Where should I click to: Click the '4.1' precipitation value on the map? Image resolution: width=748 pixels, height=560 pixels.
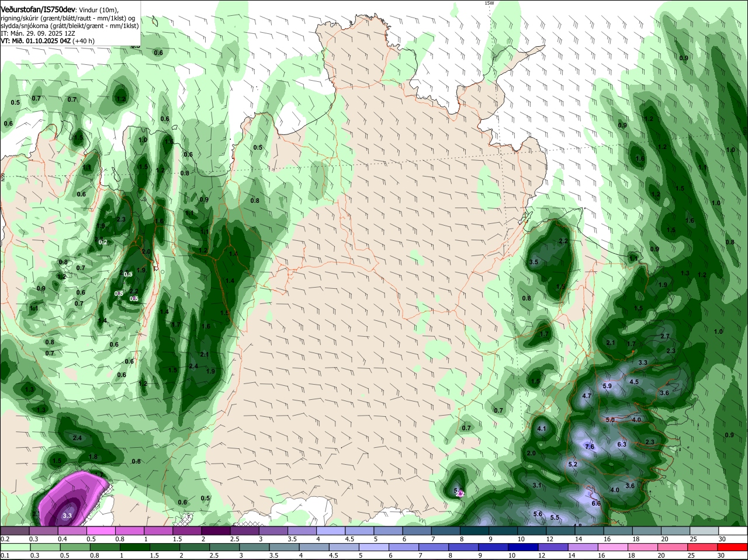(x=541, y=428)
